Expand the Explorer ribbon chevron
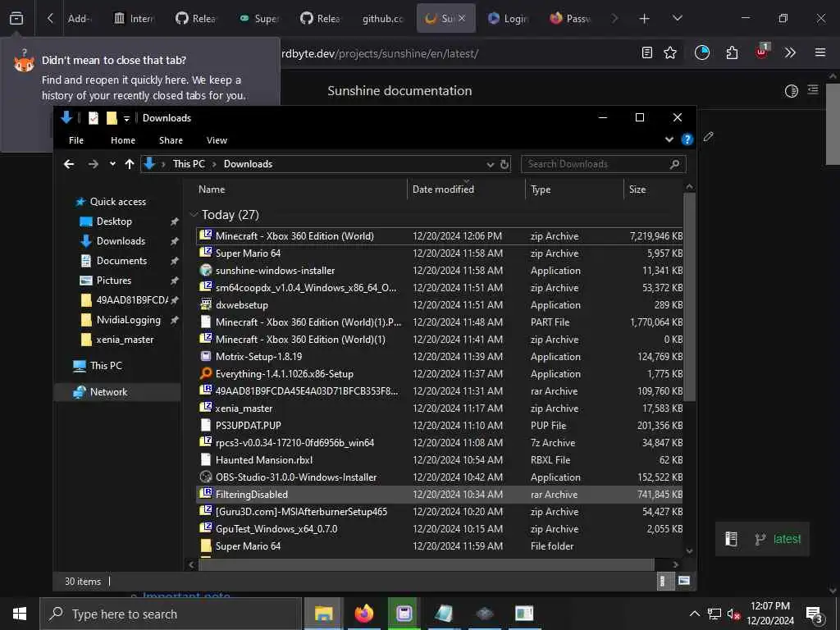 669,139
